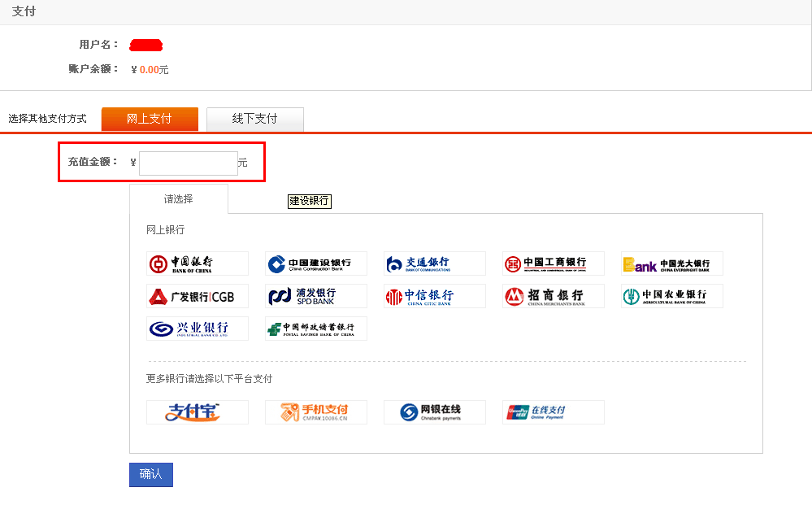Pick China CITIC Bank logo
Screen dimensions: 812x505
pos(435,296)
